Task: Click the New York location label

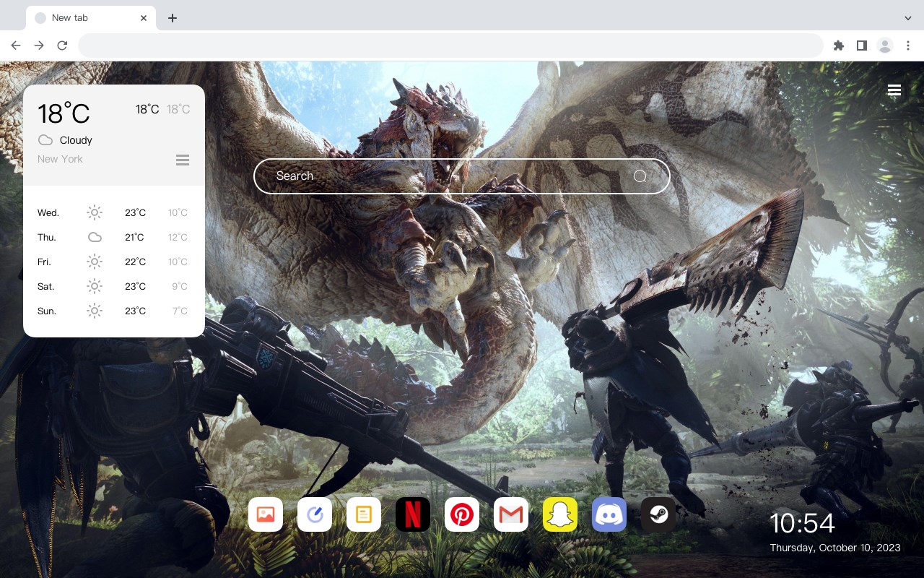Action: [60, 159]
